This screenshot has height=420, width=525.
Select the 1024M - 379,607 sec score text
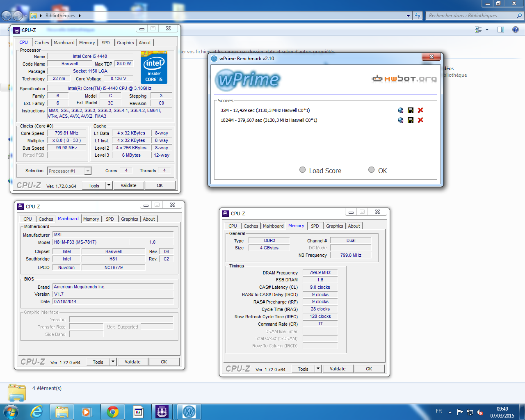tap(269, 120)
